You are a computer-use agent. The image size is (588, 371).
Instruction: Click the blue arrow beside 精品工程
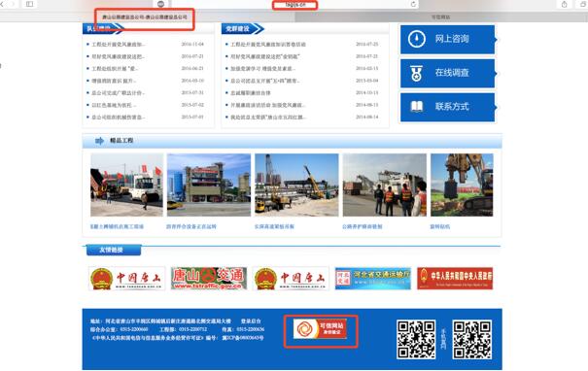(99, 141)
